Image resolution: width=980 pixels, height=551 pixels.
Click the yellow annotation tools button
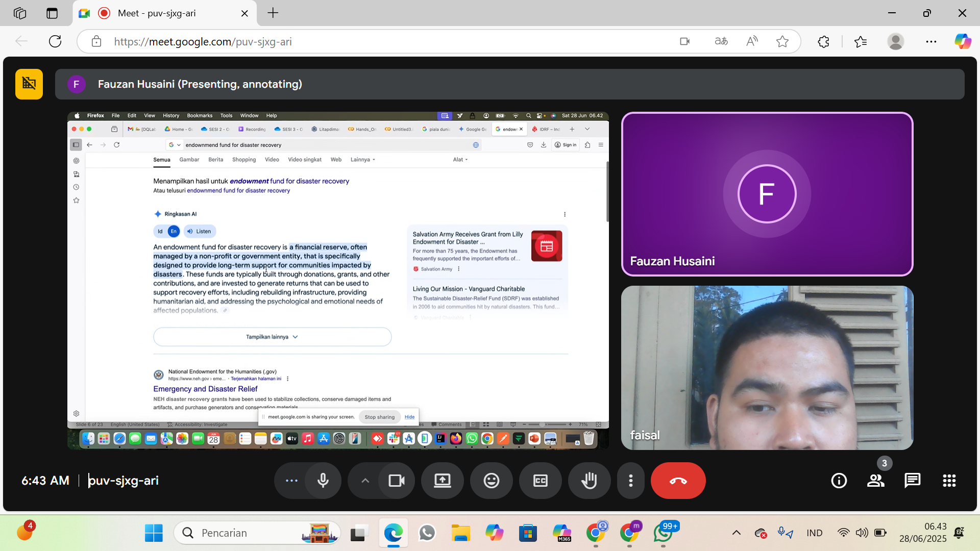[29, 84]
